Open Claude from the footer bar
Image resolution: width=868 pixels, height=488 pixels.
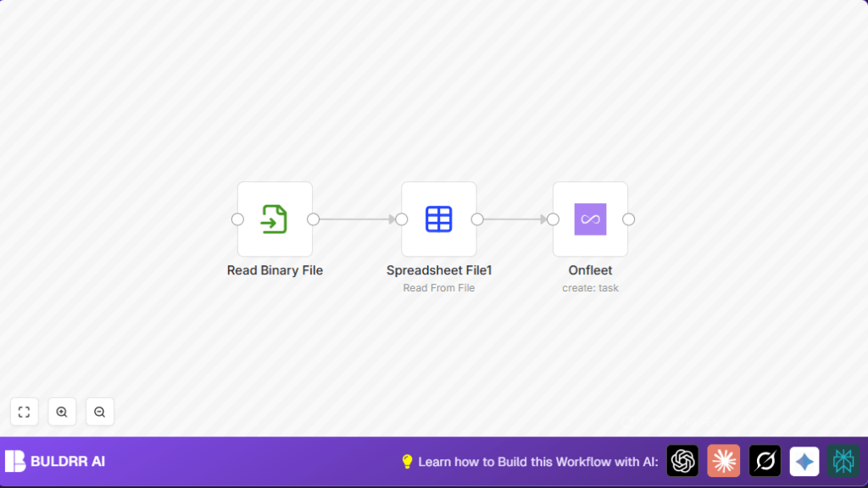(x=723, y=461)
